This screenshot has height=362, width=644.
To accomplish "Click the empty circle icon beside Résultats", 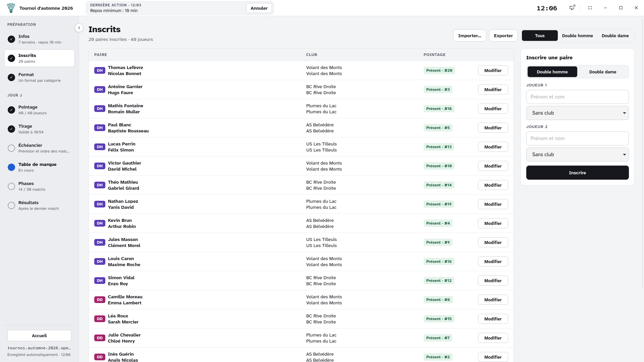I will [11, 205].
